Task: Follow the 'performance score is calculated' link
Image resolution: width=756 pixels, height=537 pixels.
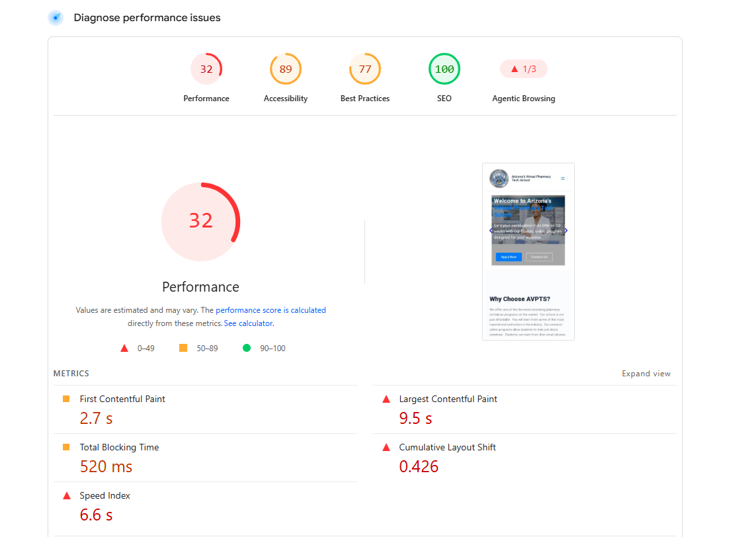Action: click(271, 310)
